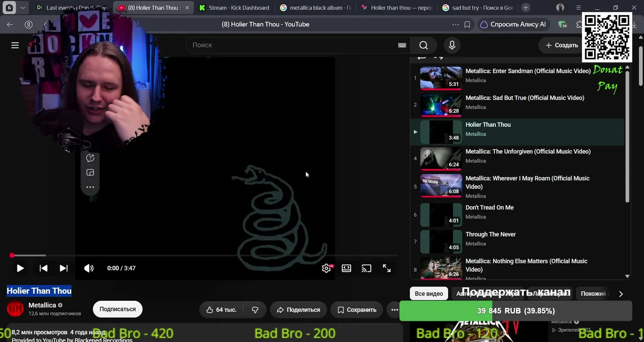Click the Holier Than Thou playlist entry title
Image resolution: width=644 pixels, height=342 pixels.
click(488, 125)
